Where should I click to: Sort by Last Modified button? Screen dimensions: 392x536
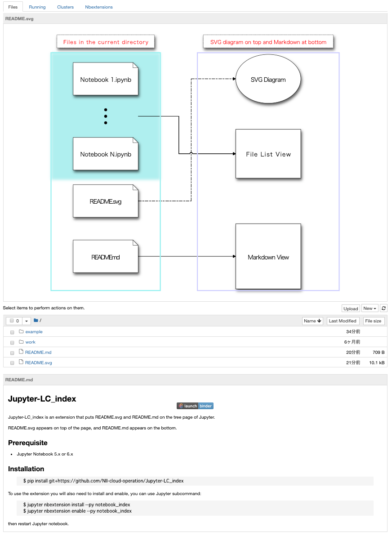click(343, 321)
